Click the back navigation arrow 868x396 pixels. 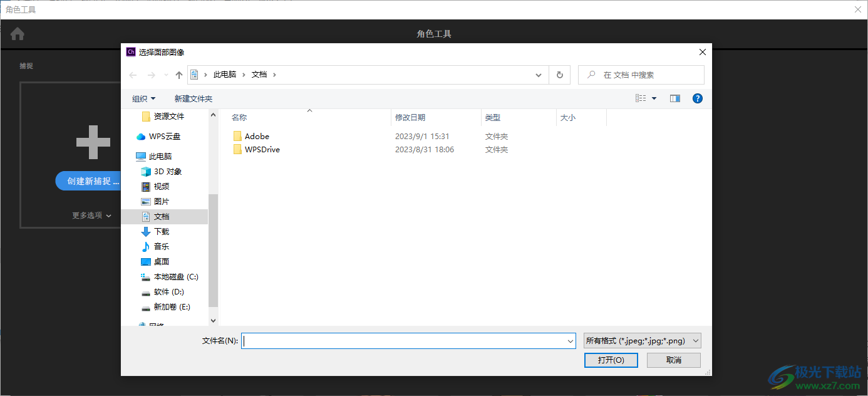click(x=133, y=75)
